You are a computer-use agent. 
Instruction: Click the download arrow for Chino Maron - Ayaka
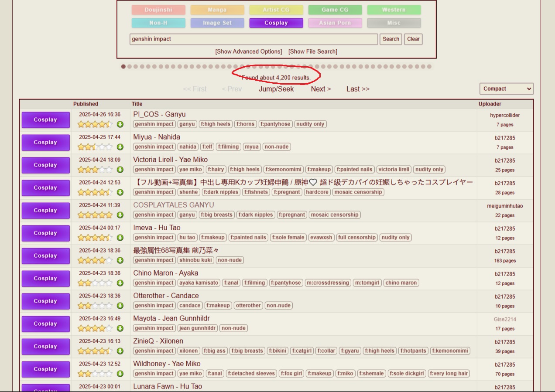[x=120, y=283]
